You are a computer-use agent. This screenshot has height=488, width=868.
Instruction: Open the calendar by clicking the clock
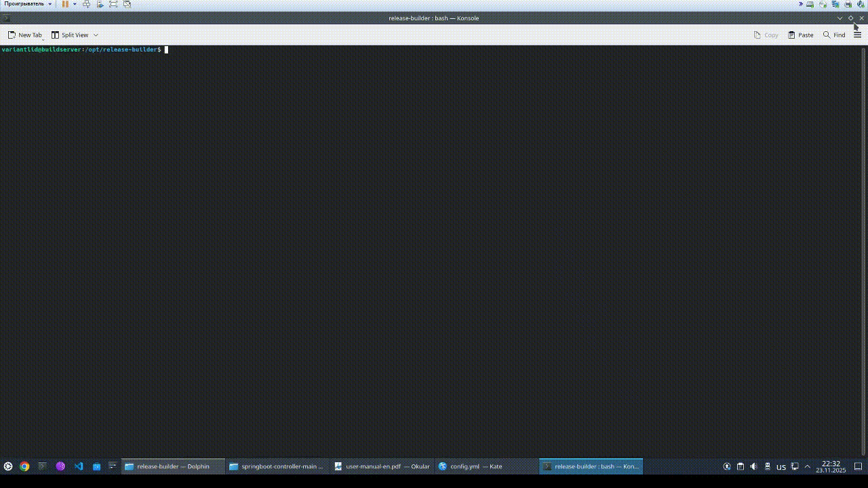point(831,466)
